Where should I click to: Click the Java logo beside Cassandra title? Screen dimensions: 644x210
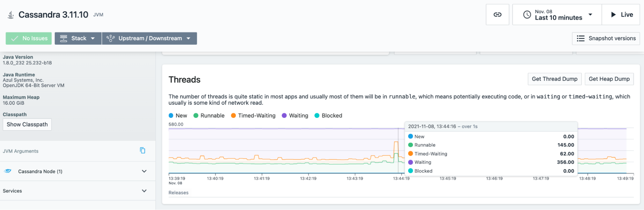click(11, 15)
